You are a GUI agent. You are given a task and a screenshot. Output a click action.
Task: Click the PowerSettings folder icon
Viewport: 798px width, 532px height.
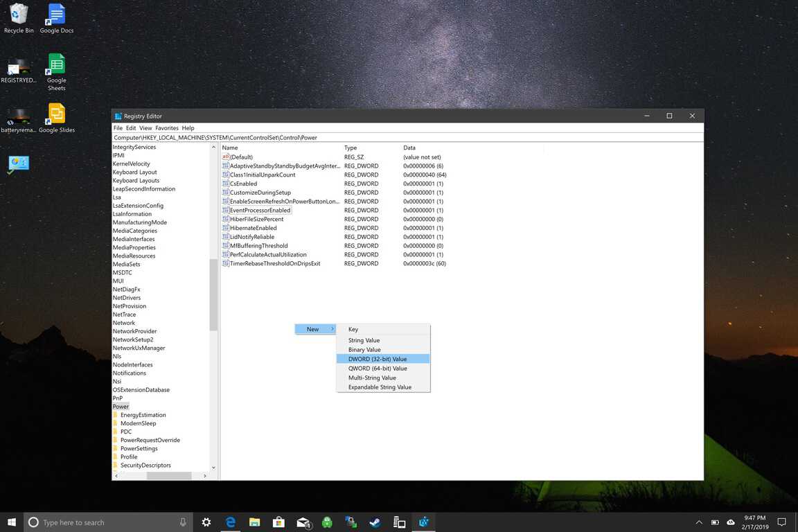[x=116, y=449]
